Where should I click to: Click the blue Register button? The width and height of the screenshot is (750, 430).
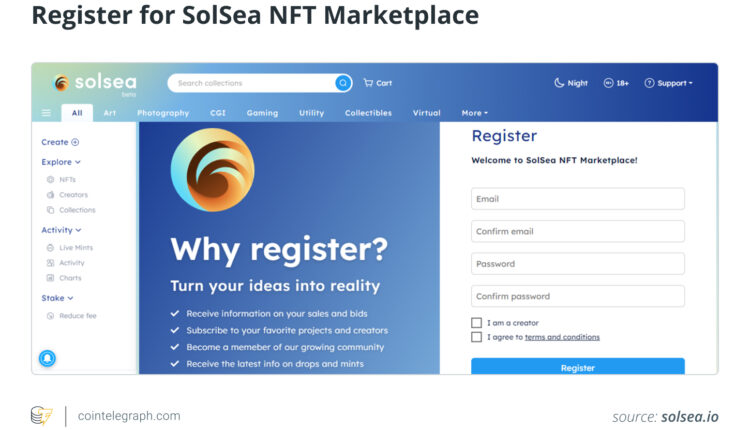click(577, 367)
